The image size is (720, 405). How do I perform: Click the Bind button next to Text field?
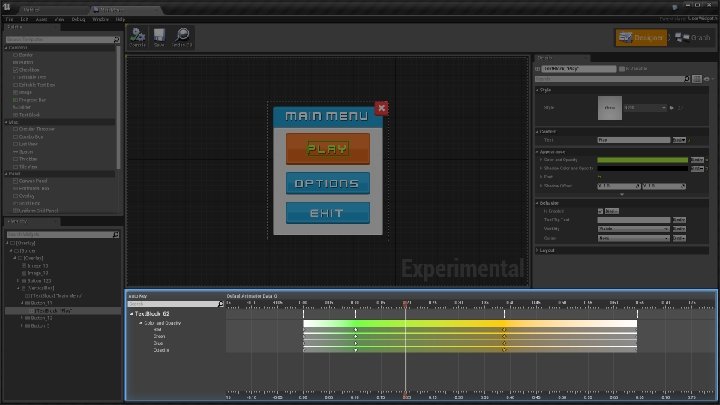tap(679, 140)
